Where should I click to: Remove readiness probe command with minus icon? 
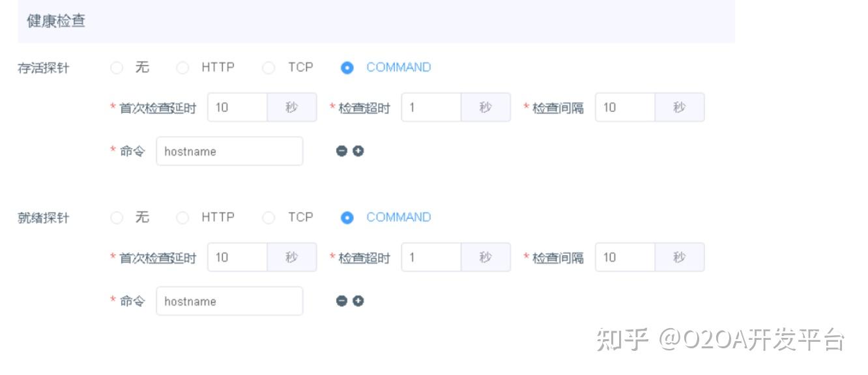(341, 301)
